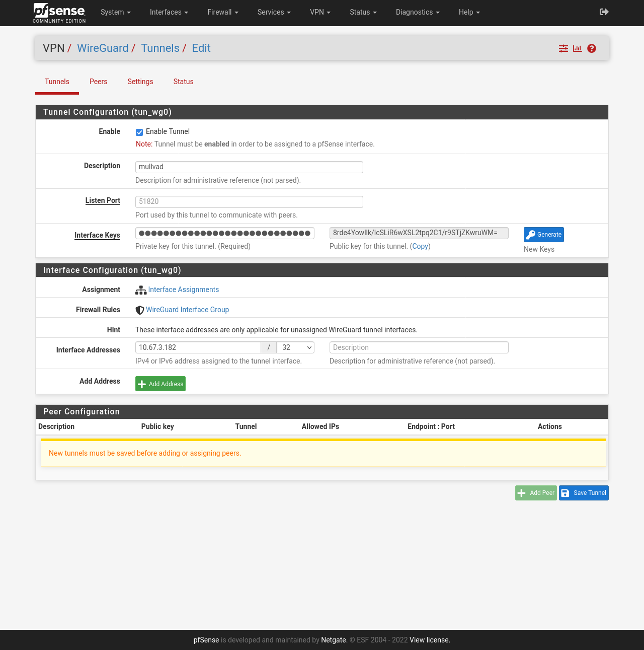The image size is (644, 650).
Task: Expand the Firewall menu
Action: (x=222, y=12)
